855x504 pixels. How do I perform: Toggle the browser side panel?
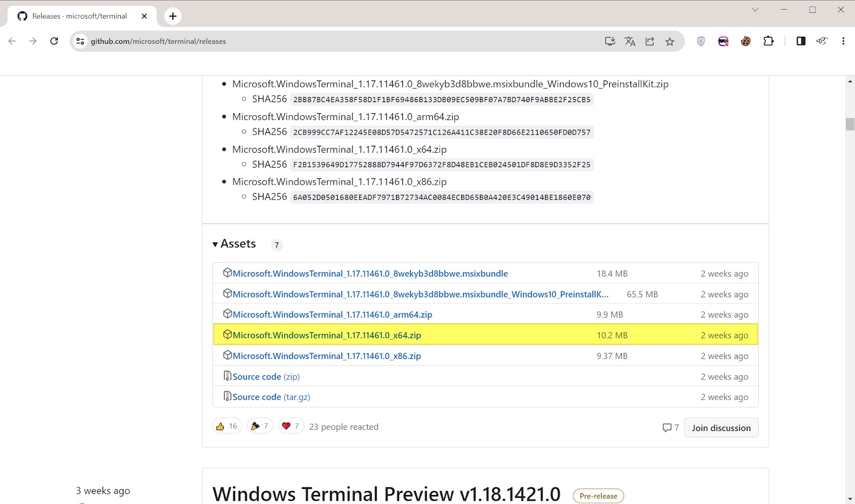(x=800, y=41)
